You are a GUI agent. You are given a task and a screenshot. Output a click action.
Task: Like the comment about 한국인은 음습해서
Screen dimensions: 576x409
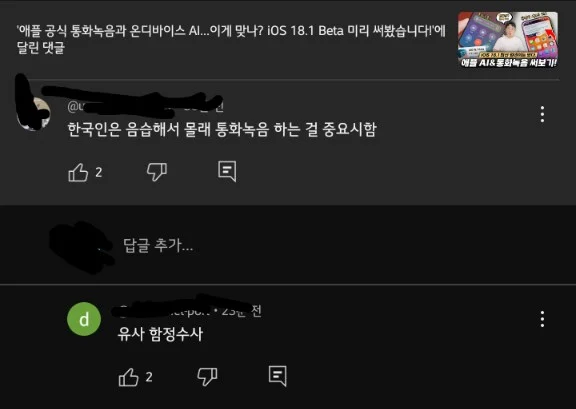(78, 172)
